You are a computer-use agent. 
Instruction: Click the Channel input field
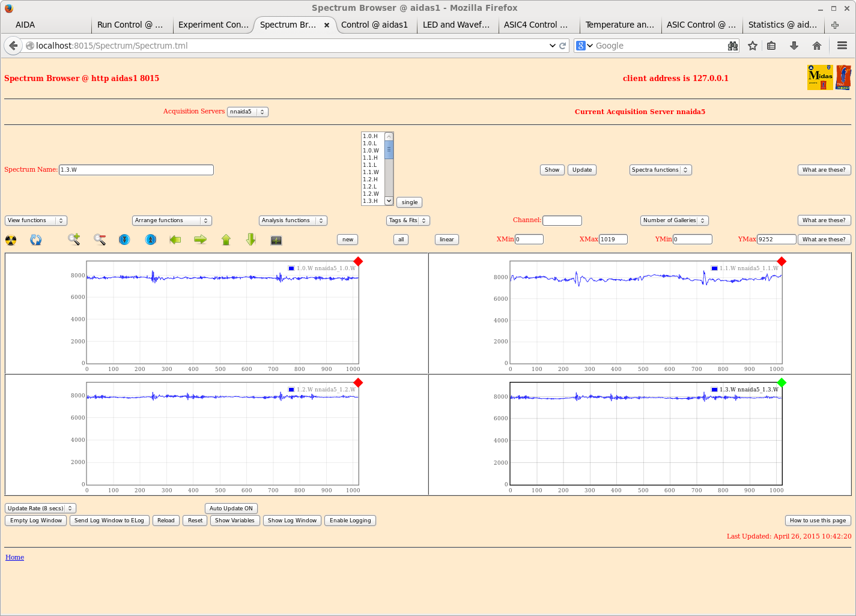pos(562,220)
